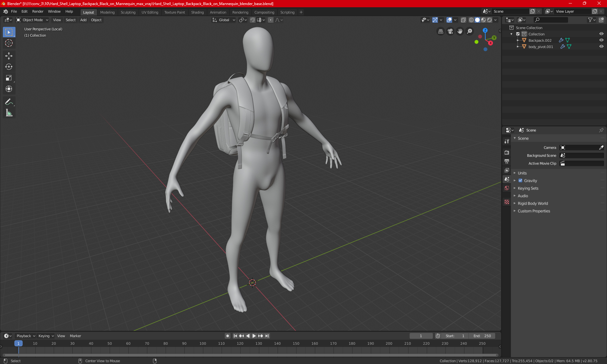Click Blender logo menu icon
The image size is (607, 364).
click(x=6, y=11)
